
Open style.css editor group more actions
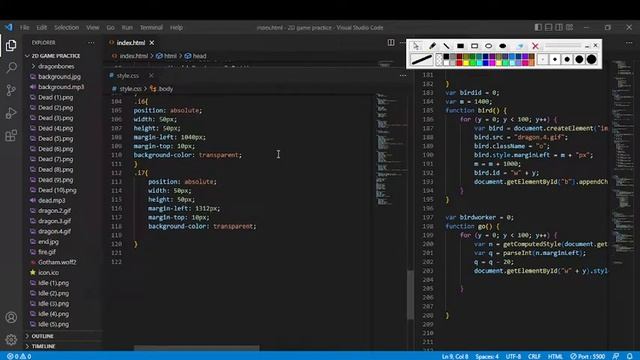click(x=403, y=76)
